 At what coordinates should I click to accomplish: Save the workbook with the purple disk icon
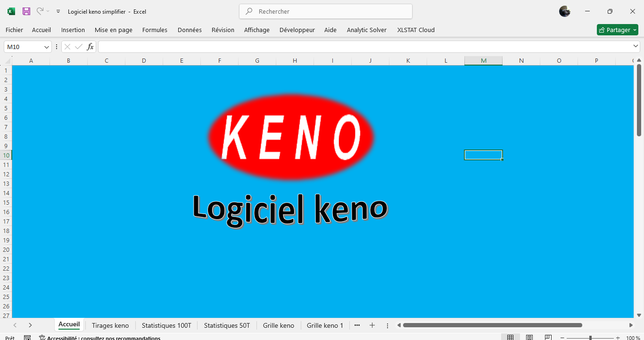[26, 11]
